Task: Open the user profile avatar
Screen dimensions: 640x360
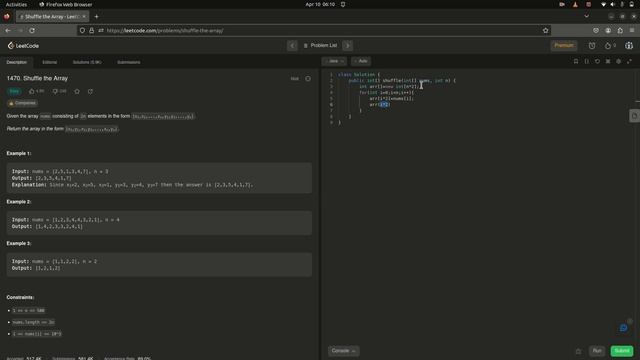Action: coord(629,46)
